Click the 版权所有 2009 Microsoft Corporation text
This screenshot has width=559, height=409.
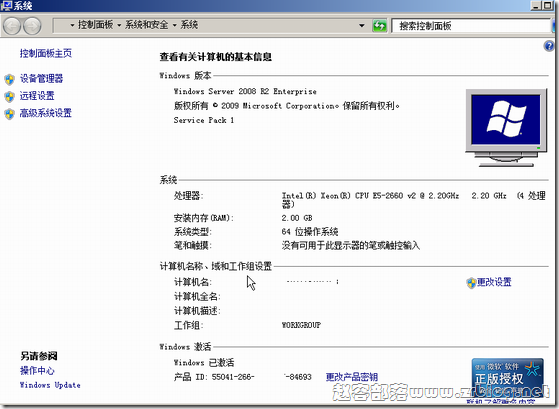point(287,106)
